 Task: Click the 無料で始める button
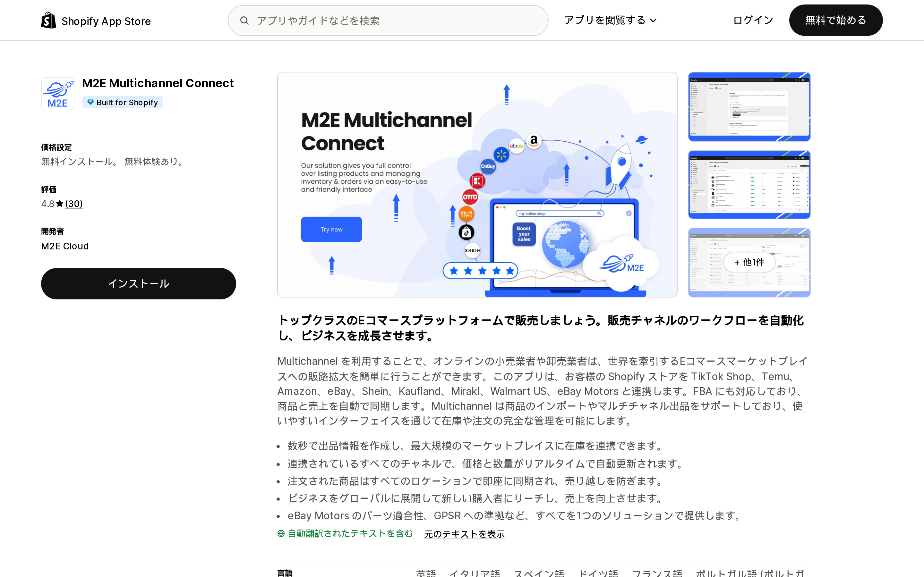836,20
